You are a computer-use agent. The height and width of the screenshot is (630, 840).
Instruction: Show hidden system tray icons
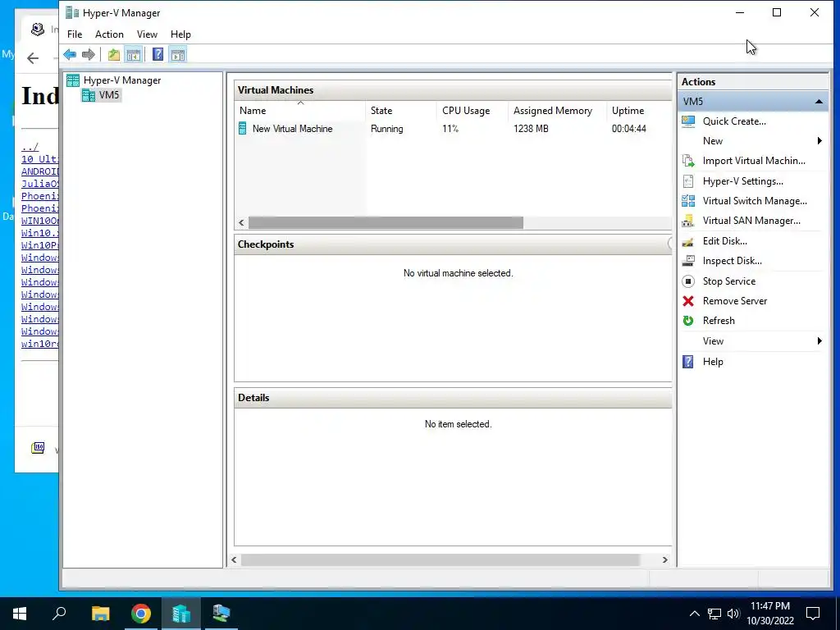[694, 614]
